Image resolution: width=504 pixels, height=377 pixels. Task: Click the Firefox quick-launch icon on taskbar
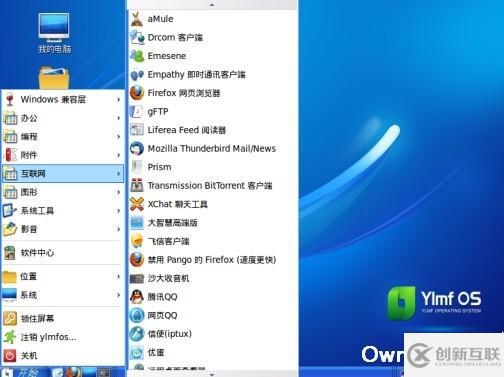pyautogui.click(x=74, y=372)
